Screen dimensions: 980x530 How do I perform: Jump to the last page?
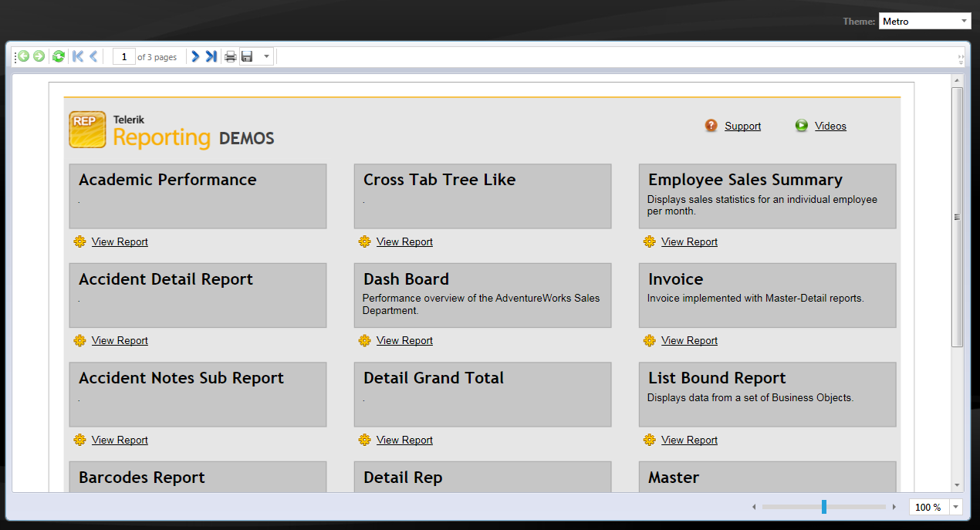click(x=211, y=56)
